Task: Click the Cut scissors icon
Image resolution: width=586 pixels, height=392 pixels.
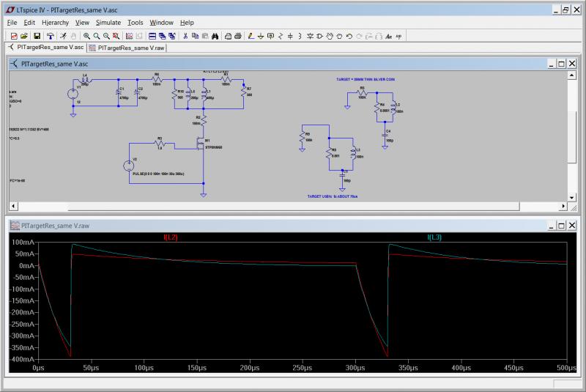Action: point(185,36)
